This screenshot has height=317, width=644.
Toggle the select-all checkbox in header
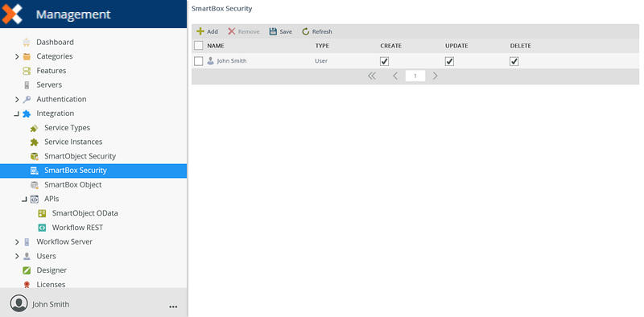199,46
